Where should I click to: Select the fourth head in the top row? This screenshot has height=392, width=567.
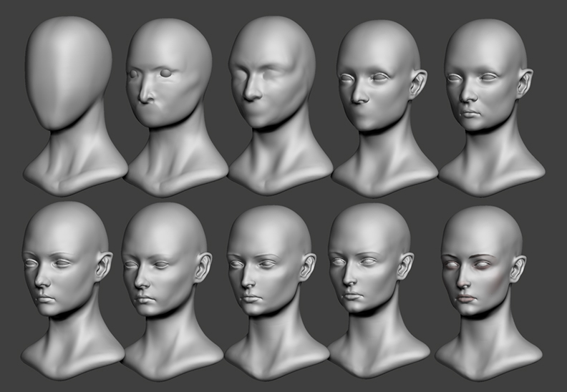pyautogui.click(x=383, y=109)
